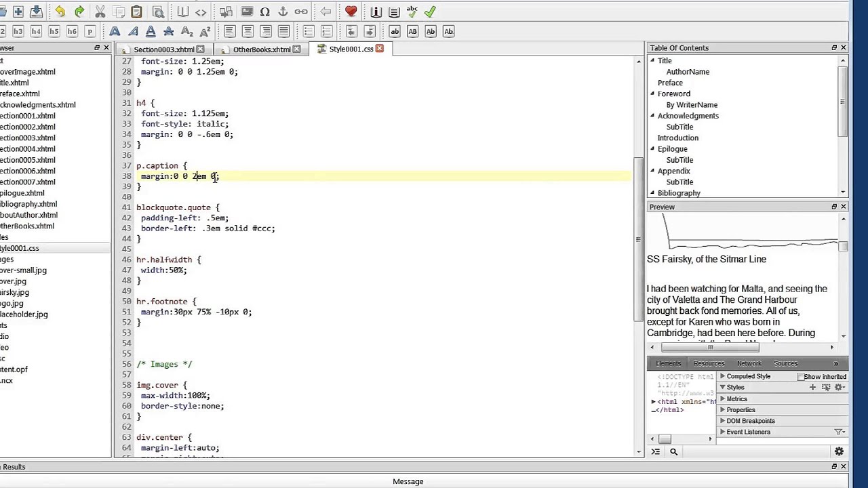Collapse the Styles section in inspector
The width and height of the screenshot is (868, 488).
pos(722,388)
